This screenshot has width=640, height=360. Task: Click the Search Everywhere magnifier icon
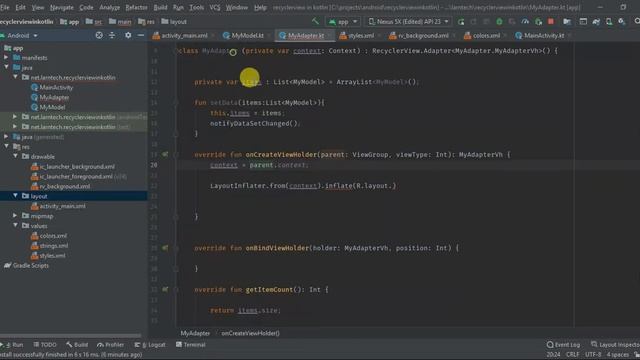click(637, 22)
